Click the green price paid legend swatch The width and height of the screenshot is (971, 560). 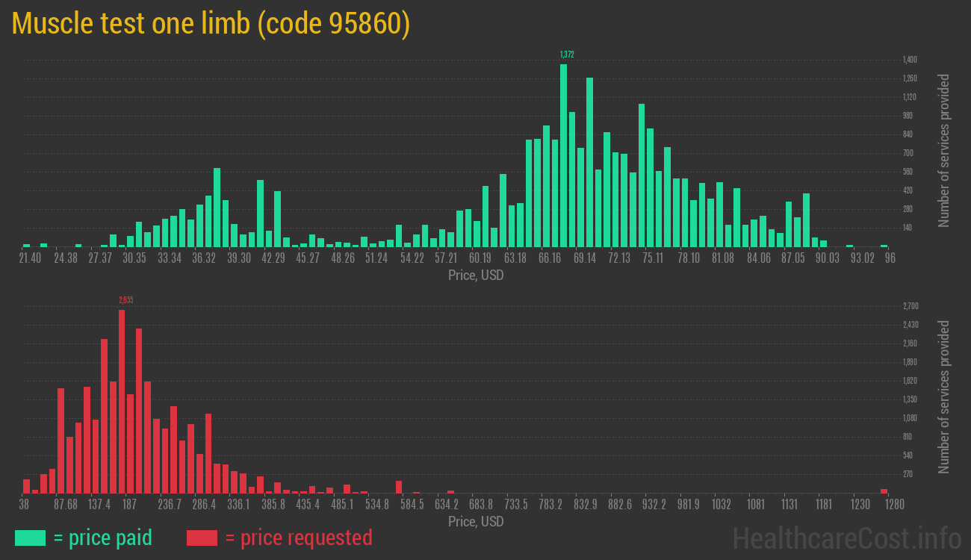(x=31, y=538)
